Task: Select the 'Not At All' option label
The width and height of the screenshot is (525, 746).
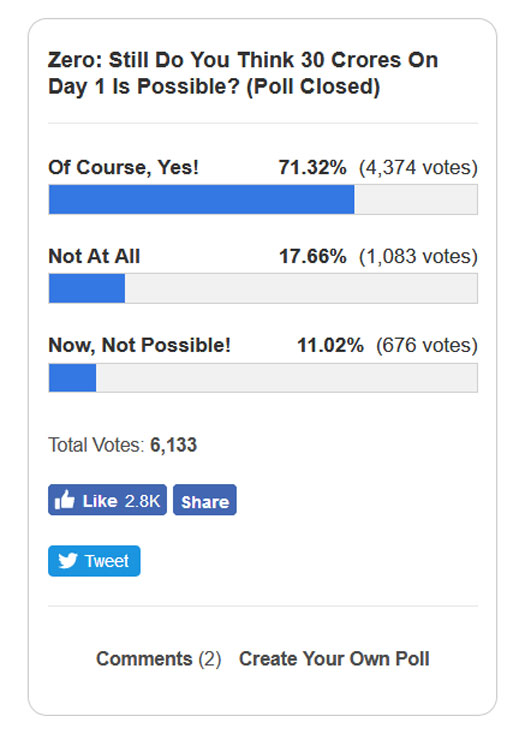Action: pyautogui.click(x=94, y=256)
